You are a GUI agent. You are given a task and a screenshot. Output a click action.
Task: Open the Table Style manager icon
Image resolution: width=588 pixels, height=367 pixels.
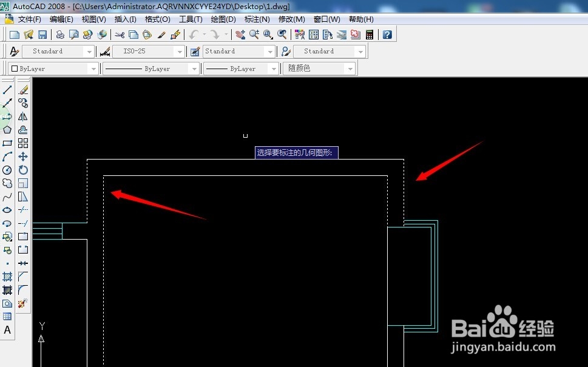(195, 52)
